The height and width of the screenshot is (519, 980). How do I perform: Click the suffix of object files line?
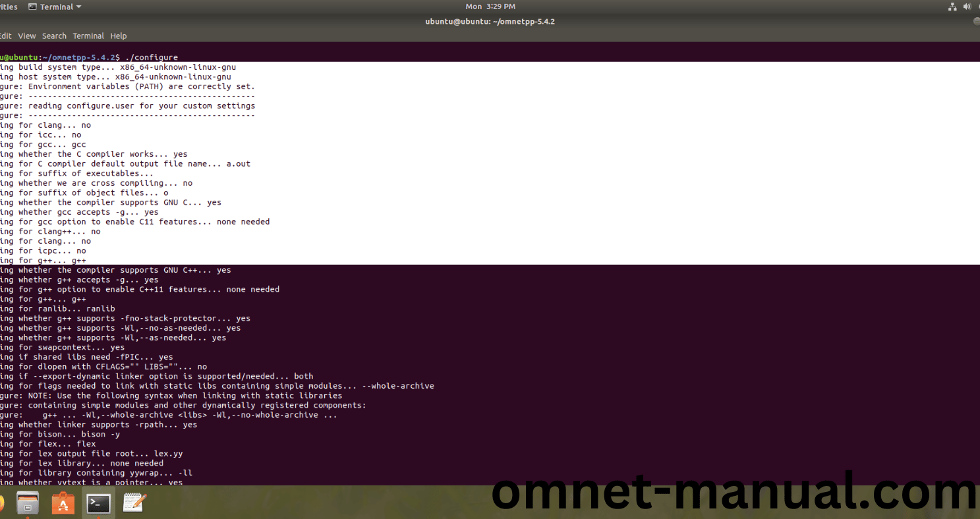[x=84, y=193]
